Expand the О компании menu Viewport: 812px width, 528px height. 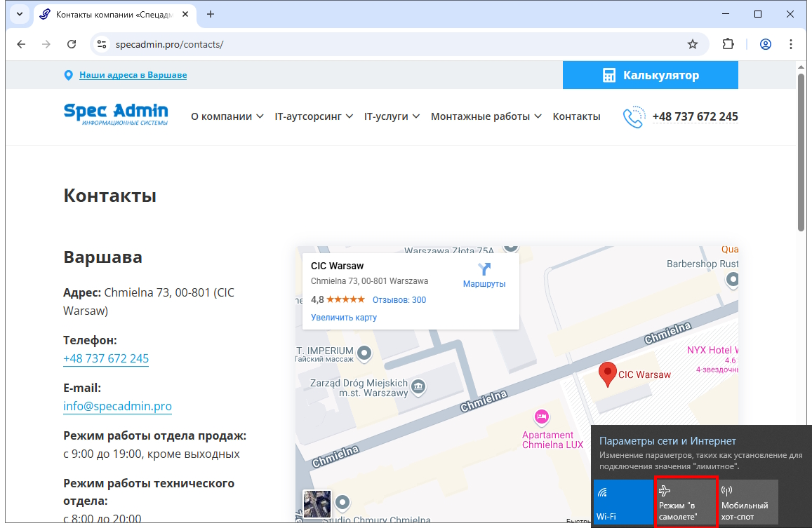(x=227, y=116)
